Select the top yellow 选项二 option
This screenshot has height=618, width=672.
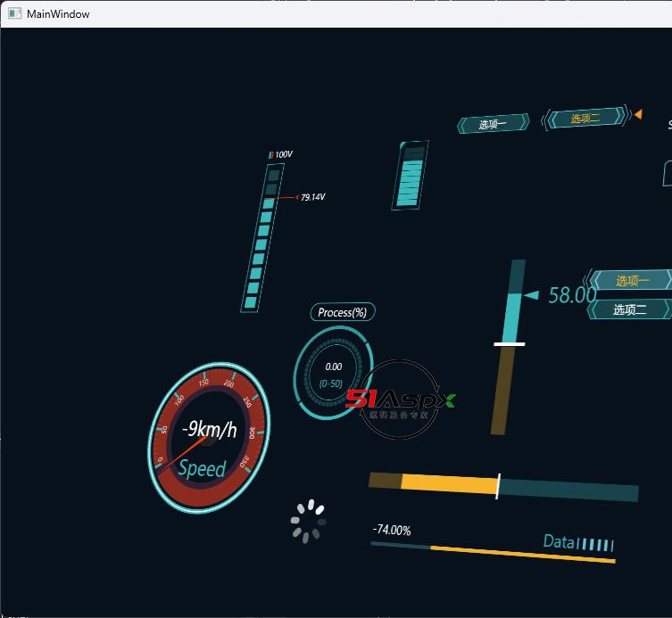tap(585, 119)
